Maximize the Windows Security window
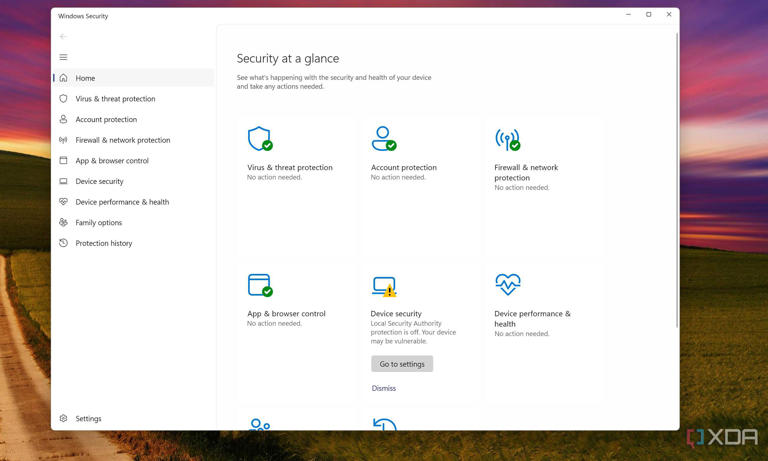 coord(648,15)
